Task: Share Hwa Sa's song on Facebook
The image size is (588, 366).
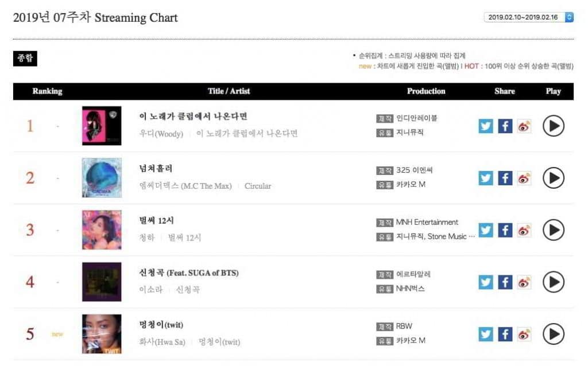Action: click(x=505, y=334)
